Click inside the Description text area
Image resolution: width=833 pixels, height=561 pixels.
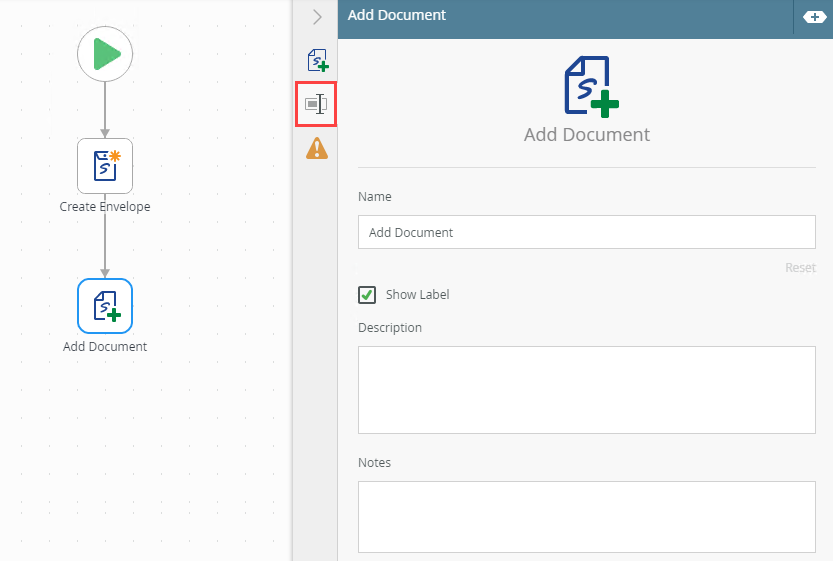tap(586, 390)
